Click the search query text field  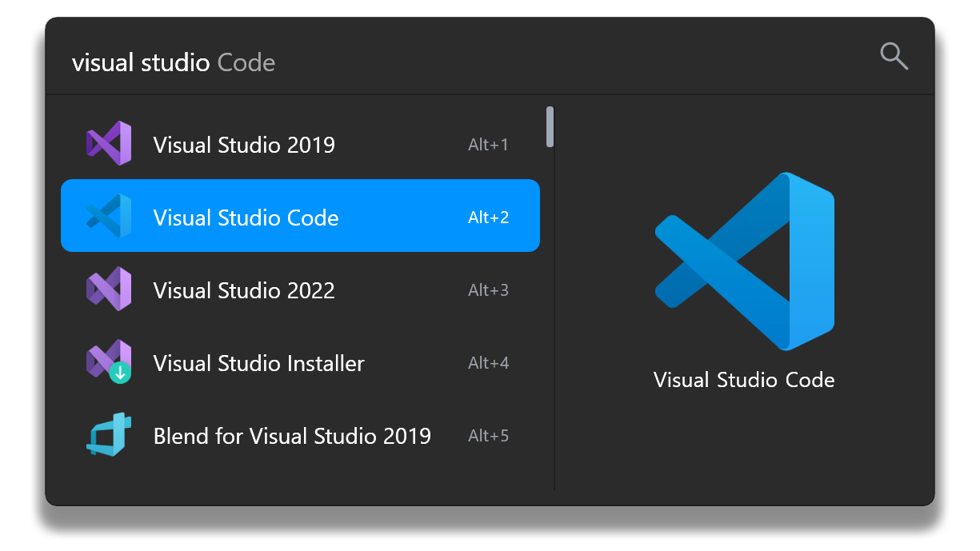tap(400, 62)
